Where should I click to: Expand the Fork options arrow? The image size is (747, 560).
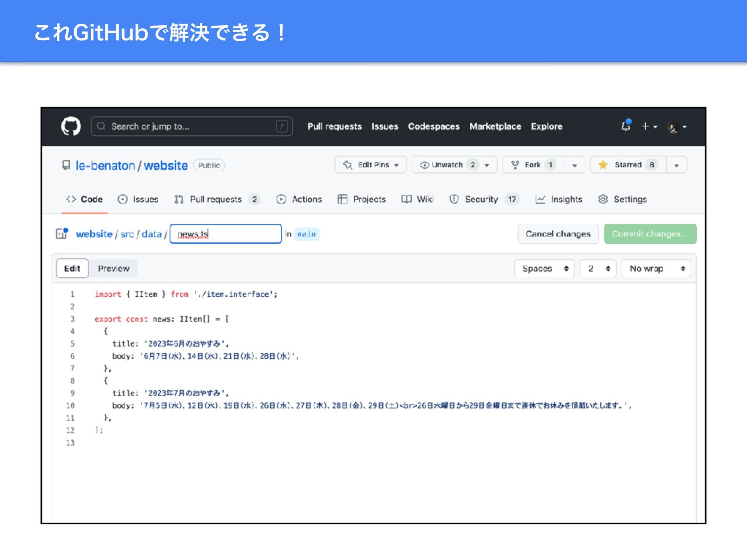(x=575, y=165)
